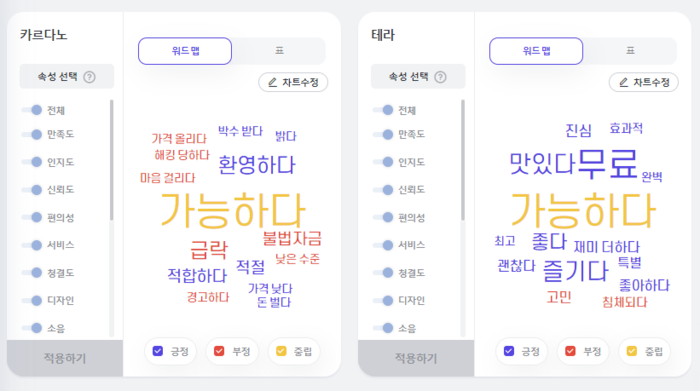Click the word 무료 in 테라 word cloud
This screenshot has height=391, width=700.
607,164
